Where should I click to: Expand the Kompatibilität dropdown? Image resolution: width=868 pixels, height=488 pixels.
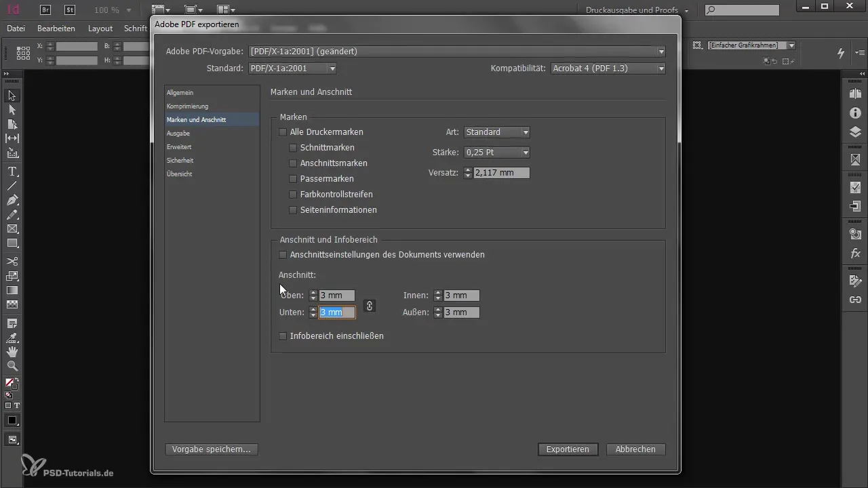(x=608, y=68)
